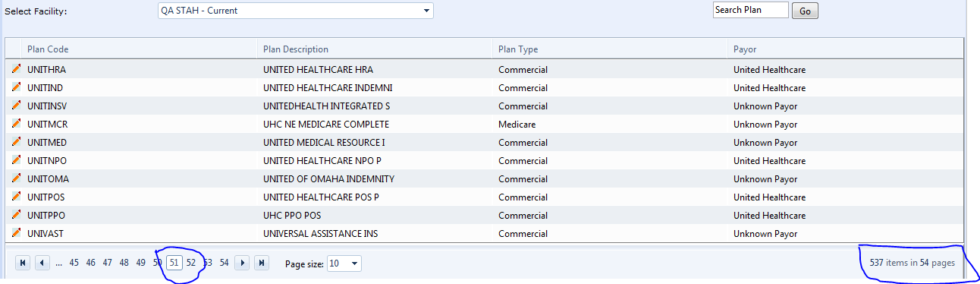
Task: Edit the UNITIND plan via pencil icon
Action: tap(16, 87)
